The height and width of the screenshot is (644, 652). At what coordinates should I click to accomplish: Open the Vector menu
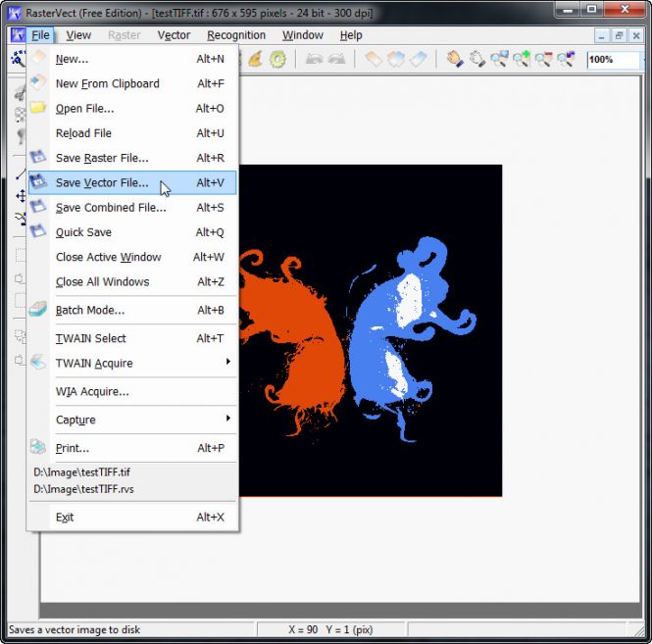click(x=174, y=35)
